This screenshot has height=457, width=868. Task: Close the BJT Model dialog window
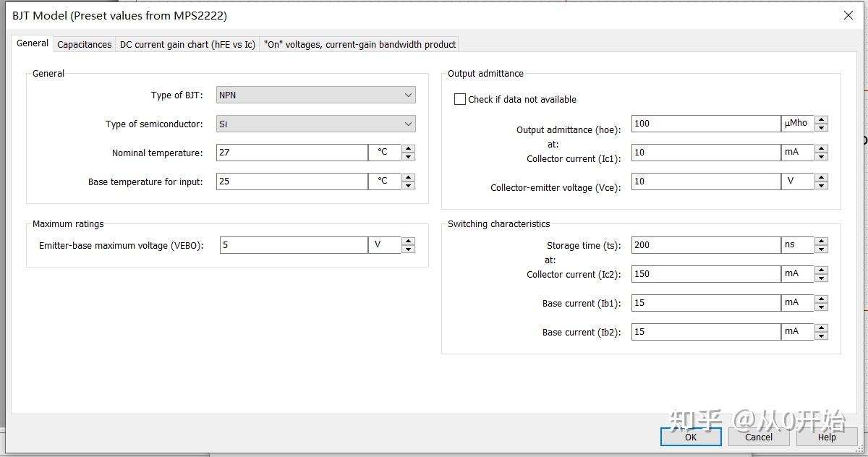click(x=848, y=15)
